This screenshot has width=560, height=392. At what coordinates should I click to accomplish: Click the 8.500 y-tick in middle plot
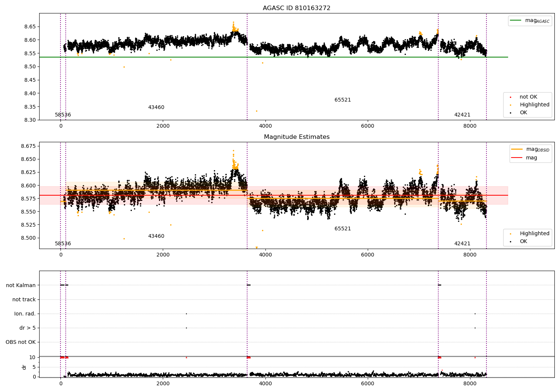(x=28, y=238)
